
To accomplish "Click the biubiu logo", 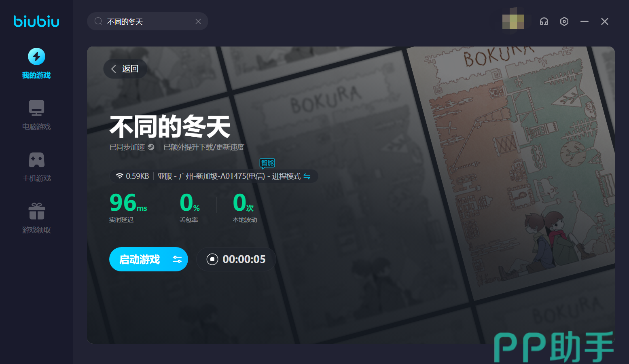I will tap(36, 21).
